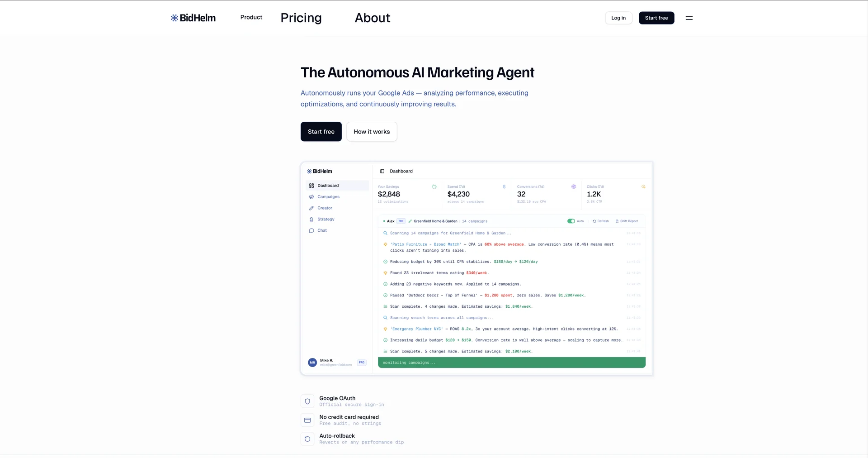Toggle the Auto switch off
Image resolution: width=868 pixels, height=458 pixels.
click(x=571, y=221)
